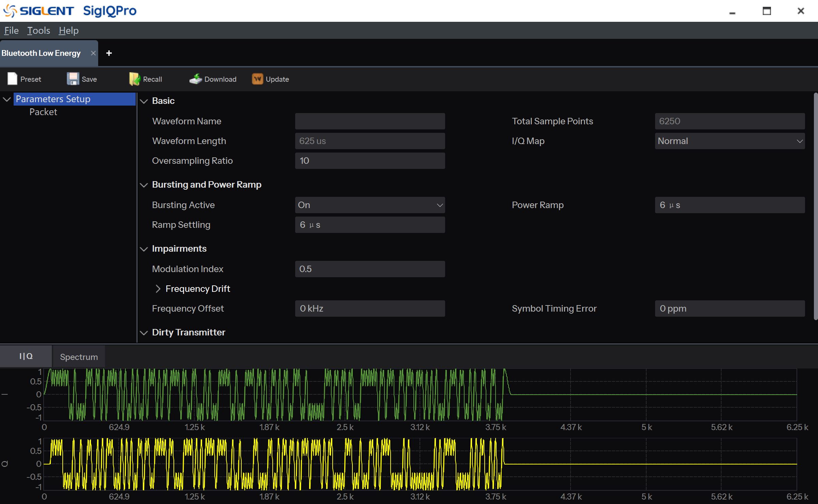Add a new tab with plus icon
Viewport: 818px width, 504px height.
tap(109, 53)
